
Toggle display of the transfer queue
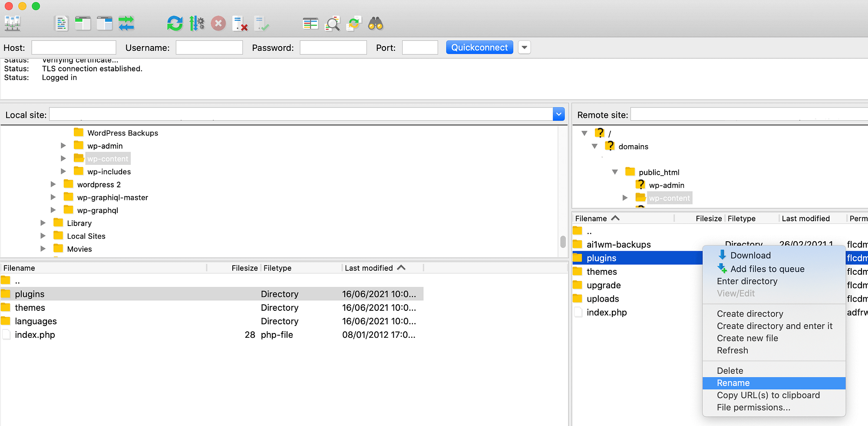(126, 23)
